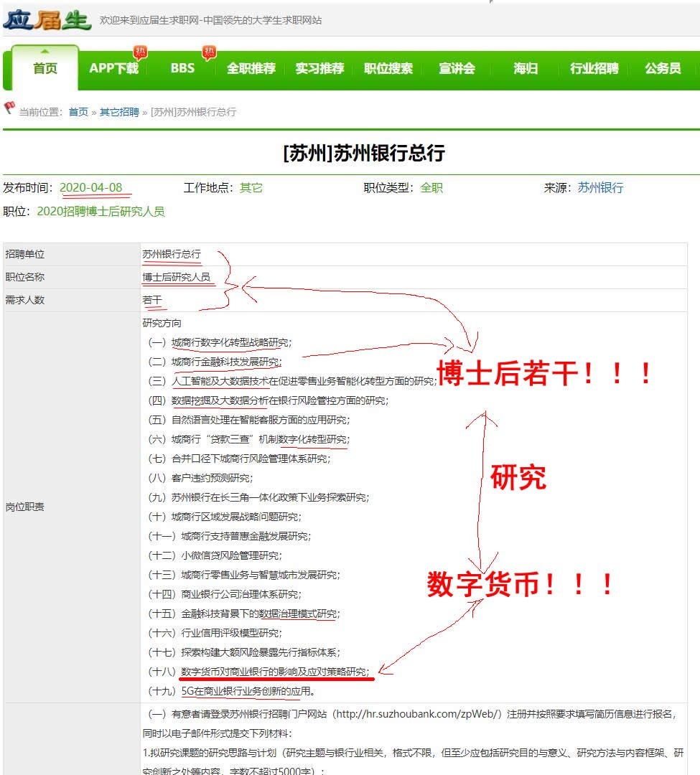Click item (十二) 小微信贷风险管理研究
The image size is (700, 775).
[215, 555]
